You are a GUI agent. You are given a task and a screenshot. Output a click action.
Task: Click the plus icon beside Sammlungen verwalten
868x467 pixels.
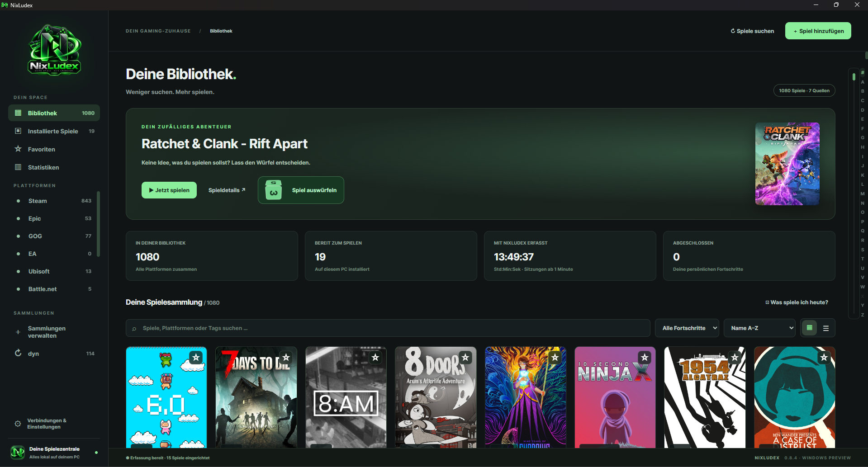pyautogui.click(x=18, y=332)
